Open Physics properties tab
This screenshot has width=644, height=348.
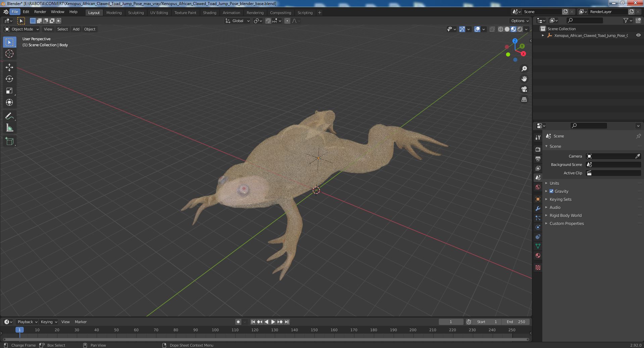click(538, 227)
